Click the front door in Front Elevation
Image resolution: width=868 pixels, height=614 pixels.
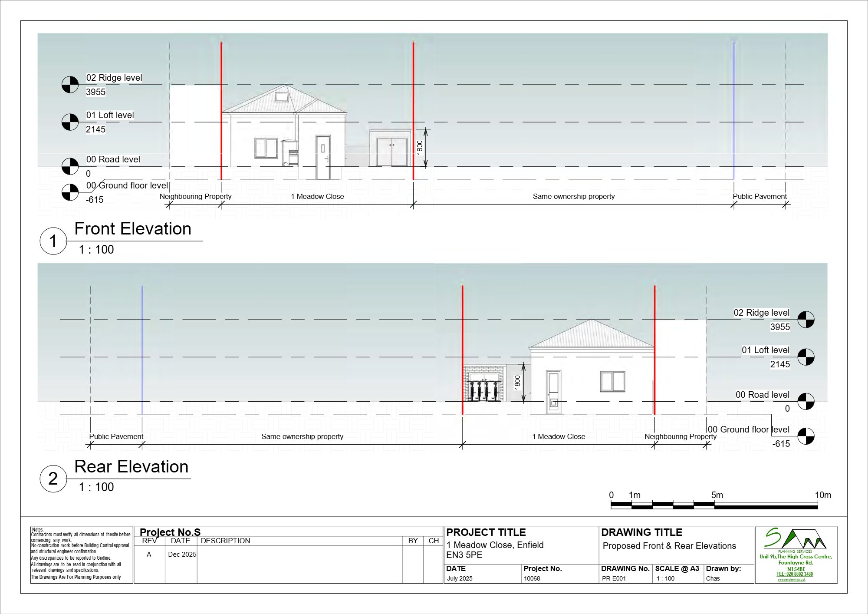pos(323,157)
